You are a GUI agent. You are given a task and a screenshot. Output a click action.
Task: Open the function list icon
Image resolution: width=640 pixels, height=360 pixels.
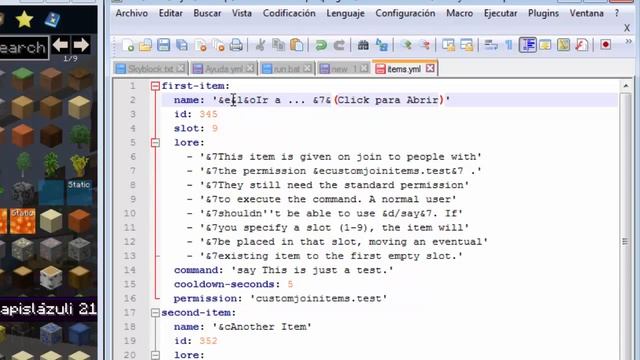[x=582, y=45]
